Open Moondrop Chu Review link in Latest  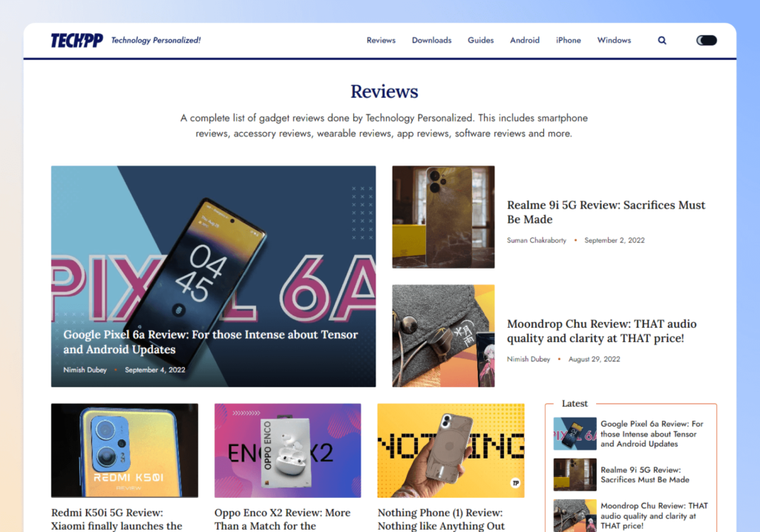click(654, 516)
